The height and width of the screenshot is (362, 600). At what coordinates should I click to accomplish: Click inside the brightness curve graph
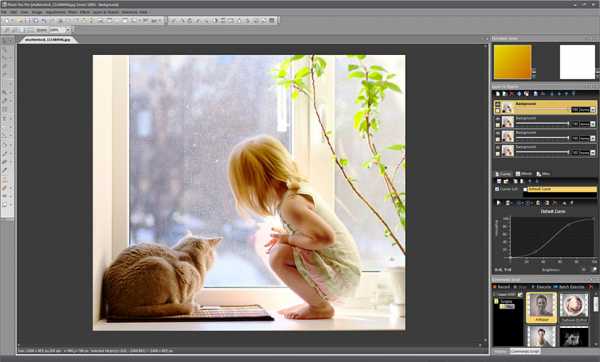coord(553,237)
